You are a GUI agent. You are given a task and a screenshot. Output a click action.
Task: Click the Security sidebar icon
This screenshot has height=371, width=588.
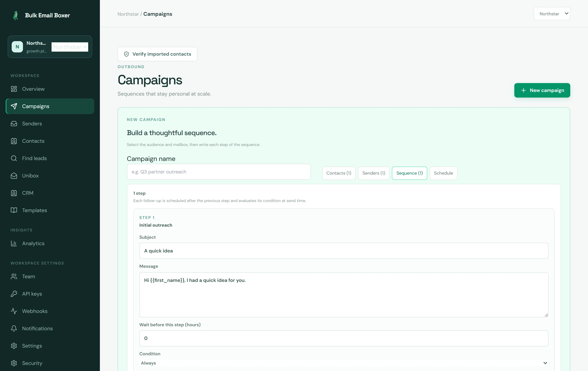pyautogui.click(x=14, y=363)
